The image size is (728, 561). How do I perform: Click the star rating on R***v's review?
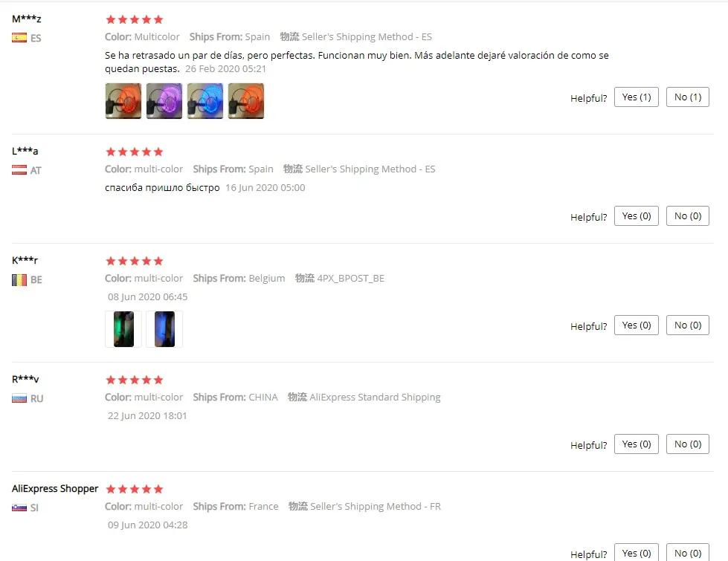tap(134, 380)
